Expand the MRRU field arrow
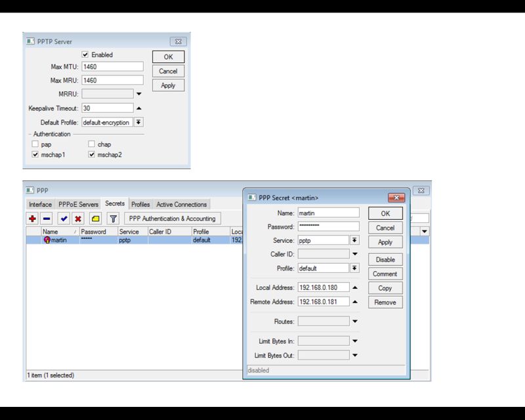Viewport: 525px width, 420px height. coord(139,94)
